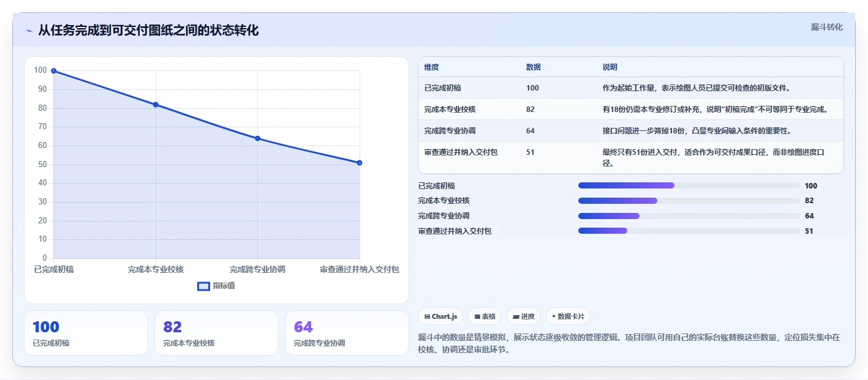The height and width of the screenshot is (380, 868).
Task: Click the footnote paragraph starting 漏斗中的数量是情景模拟
Action: (x=629, y=343)
